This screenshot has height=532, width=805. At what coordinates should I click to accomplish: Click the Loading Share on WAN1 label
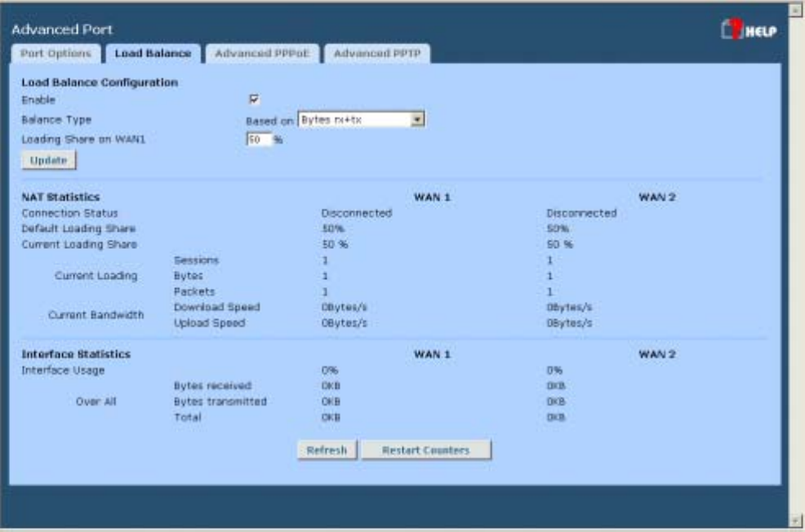pos(83,139)
